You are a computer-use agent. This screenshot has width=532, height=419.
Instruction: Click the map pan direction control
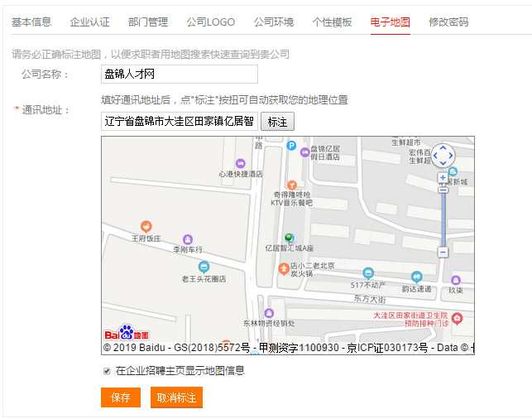(x=443, y=155)
